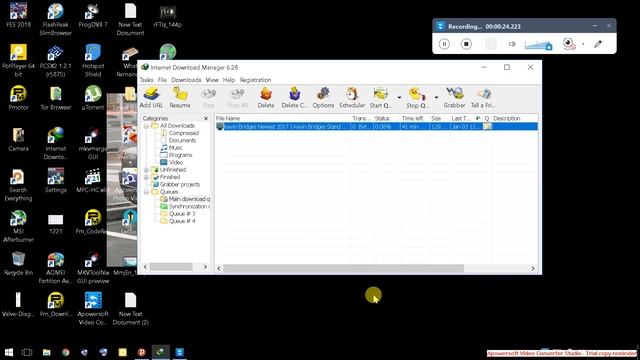Open IDM Options gear icon
The width and height of the screenshot is (640, 360).
click(x=323, y=97)
